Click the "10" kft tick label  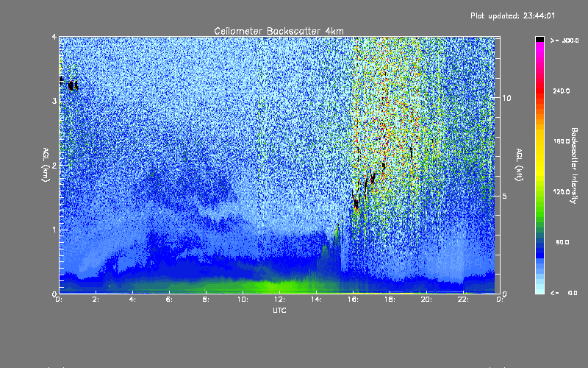point(506,98)
